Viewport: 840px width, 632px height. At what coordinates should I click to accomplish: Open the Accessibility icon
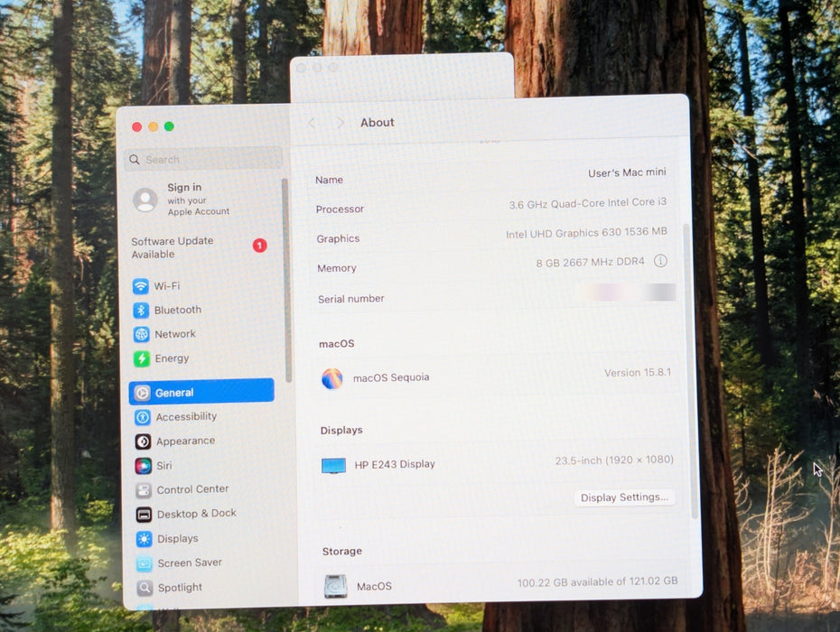tap(143, 417)
